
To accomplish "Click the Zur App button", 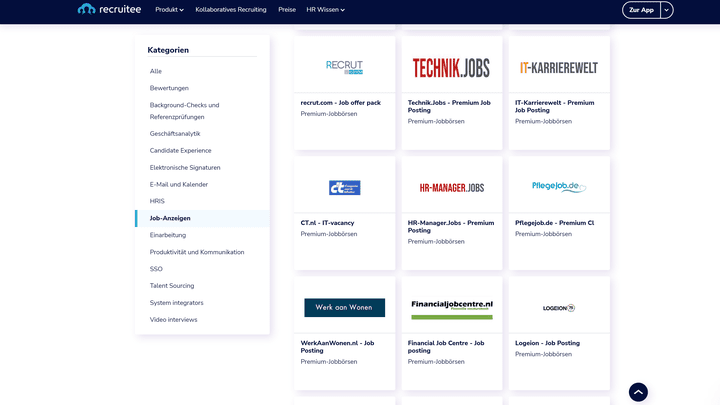I will (x=641, y=10).
